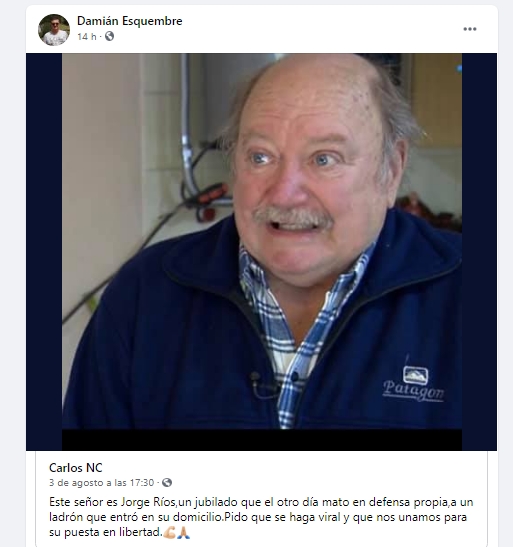Click the globe icon beside the 17:30 timestamp
The width and height of the screenshot is (513, 547).
click(167, 482)
